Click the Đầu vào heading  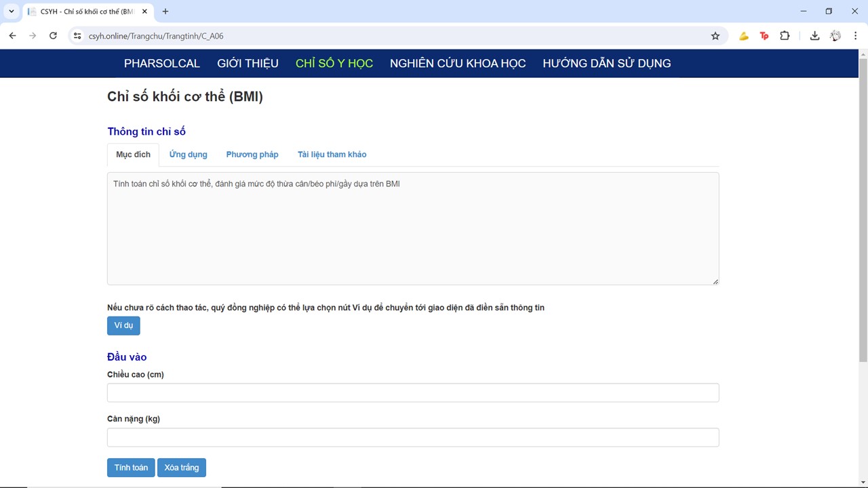click(127, 357)
